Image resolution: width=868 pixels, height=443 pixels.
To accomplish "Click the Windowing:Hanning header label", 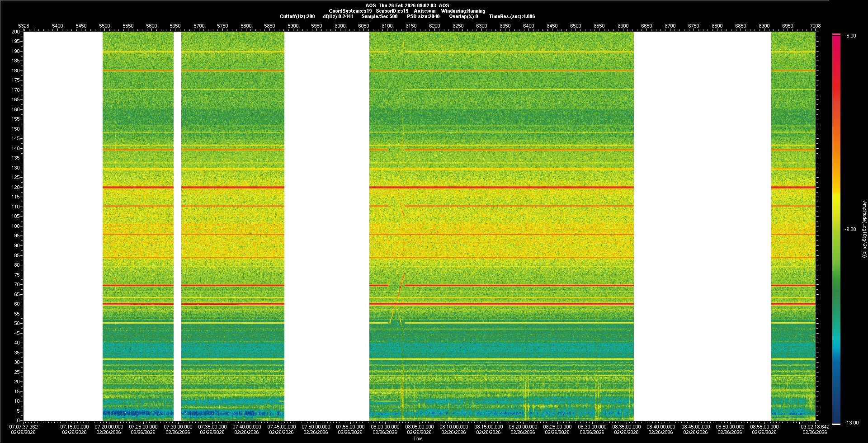I will pyautogui.click(x=463, y=11).
